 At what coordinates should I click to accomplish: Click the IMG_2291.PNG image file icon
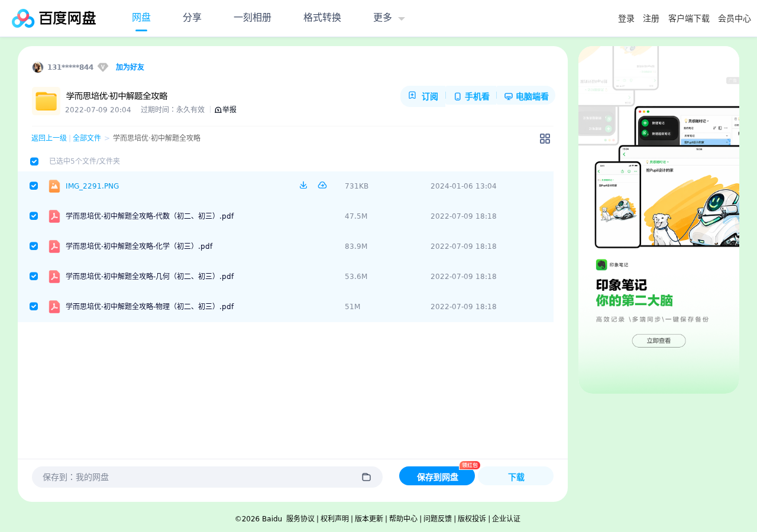tap(54, 186)
